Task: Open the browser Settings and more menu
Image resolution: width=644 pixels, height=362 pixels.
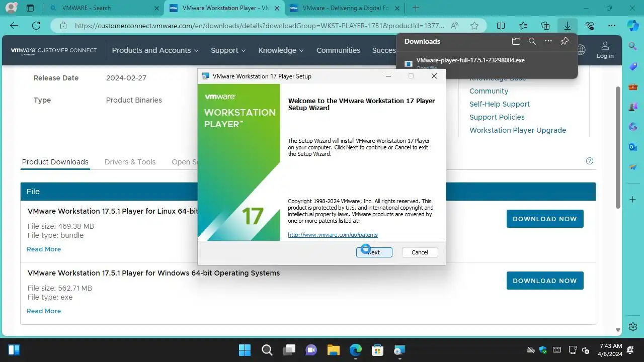Action: (x=612, y=26)
